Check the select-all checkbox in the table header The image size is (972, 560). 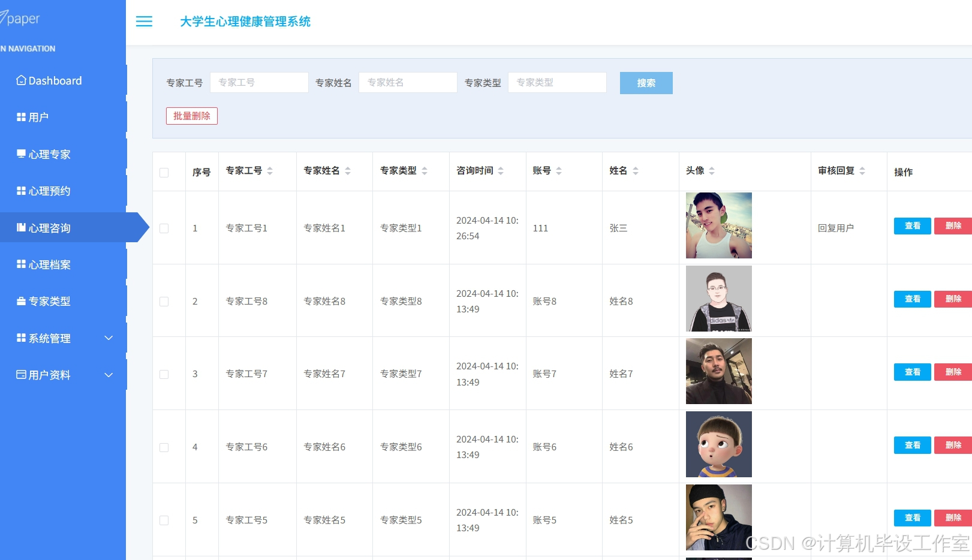(x=164, y=171)
